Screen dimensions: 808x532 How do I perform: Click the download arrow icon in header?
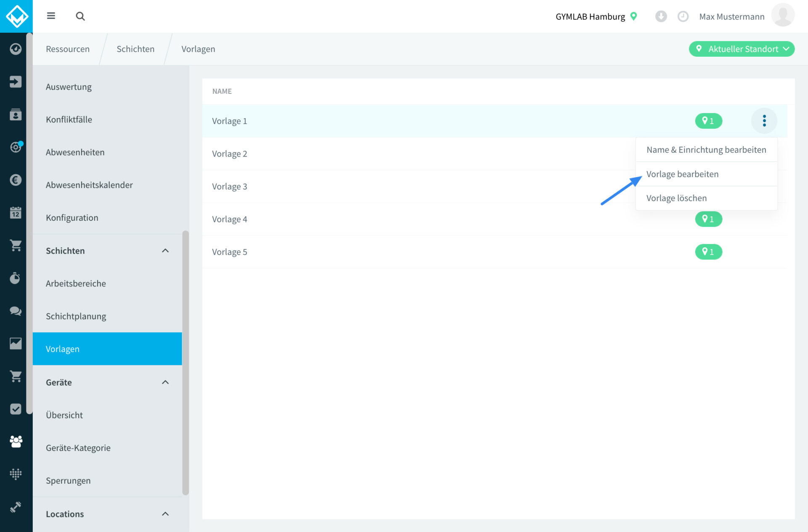(661, 16)
